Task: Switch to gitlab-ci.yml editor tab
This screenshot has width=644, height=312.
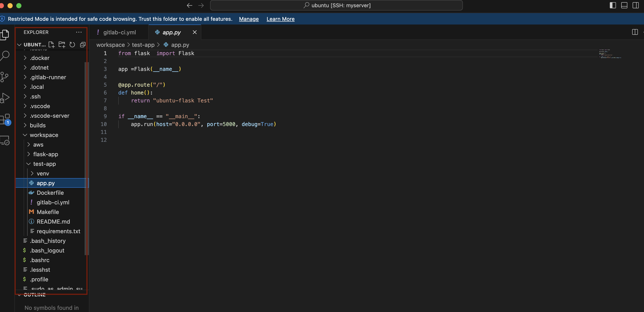Action: click(x=119, y=32)
